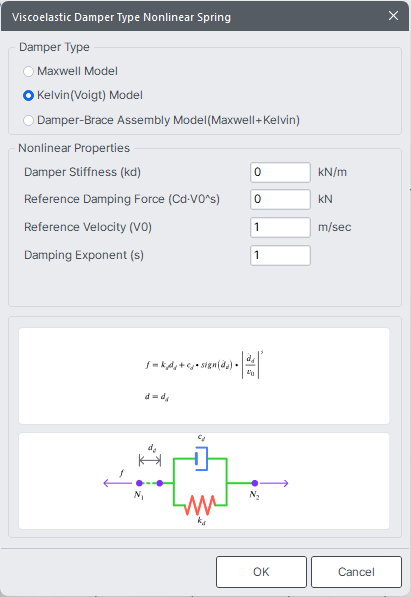Click the Kelvin force equation image
Image resolution: width=411 pixels, height=597 pixels.
[x=204, y=376]
